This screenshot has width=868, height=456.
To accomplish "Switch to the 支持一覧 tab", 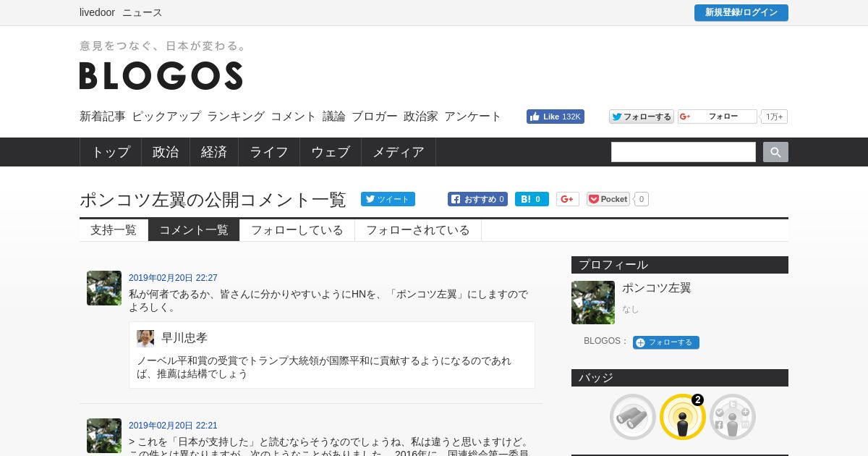I will pyautogui.click(x=114, y=230).
